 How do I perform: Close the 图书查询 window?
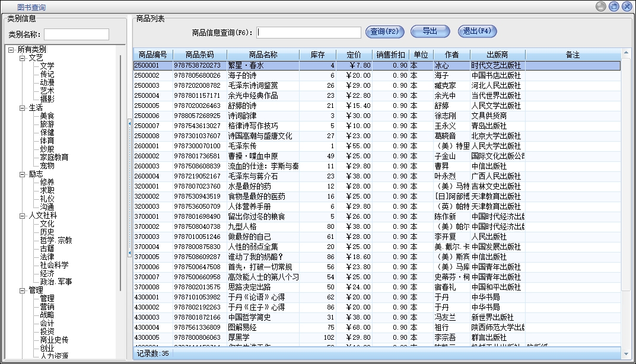(x=627, y=7)
